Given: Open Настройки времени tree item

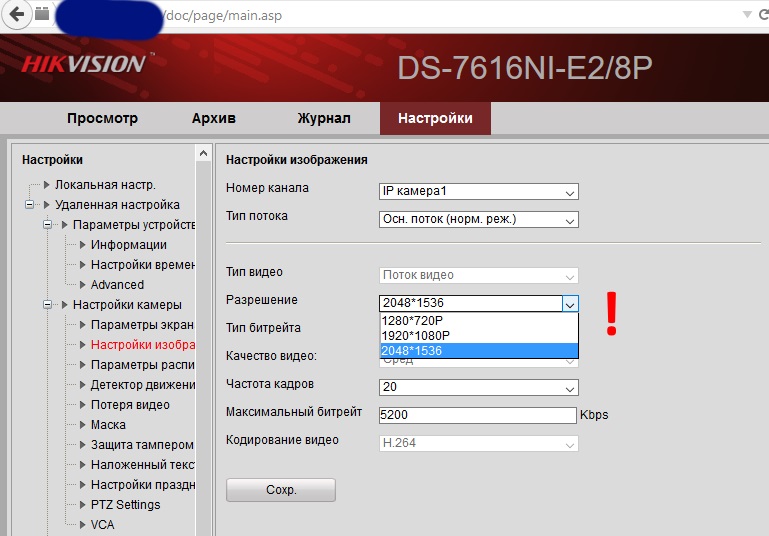Looking at the screenshot, I should (143, 265).
